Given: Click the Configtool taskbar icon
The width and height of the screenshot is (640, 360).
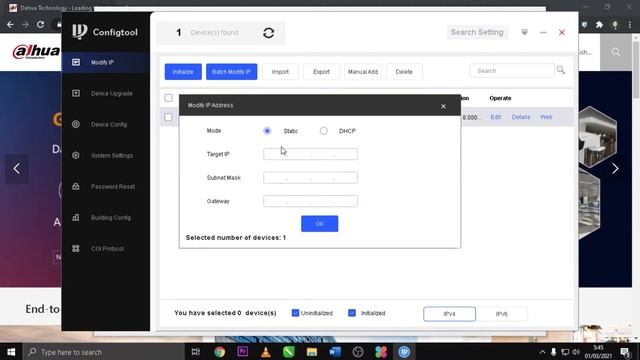Looking at the screenshot, I should (x=404, y=352).
